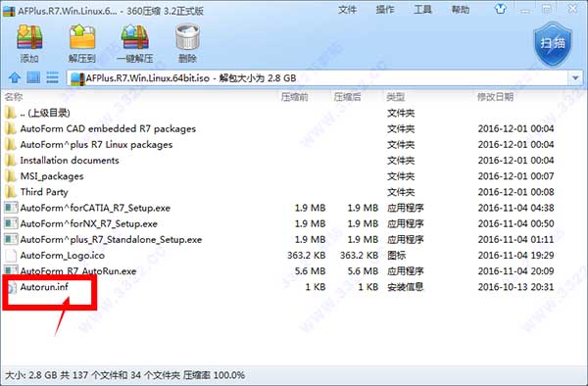588x386 pixels.
Task: Select the MSI_packages folder
Action: coord(294,175)
